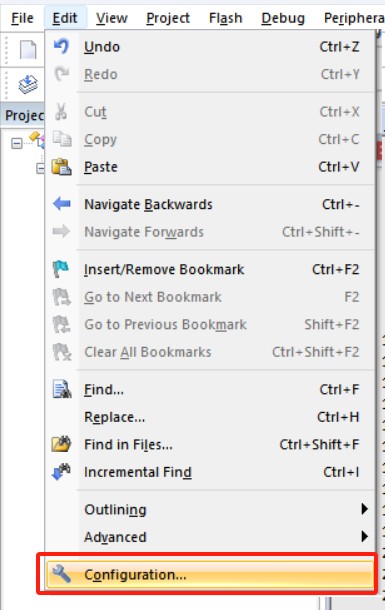
Task: Click the Paste clipboard icon
Action: 61,167
